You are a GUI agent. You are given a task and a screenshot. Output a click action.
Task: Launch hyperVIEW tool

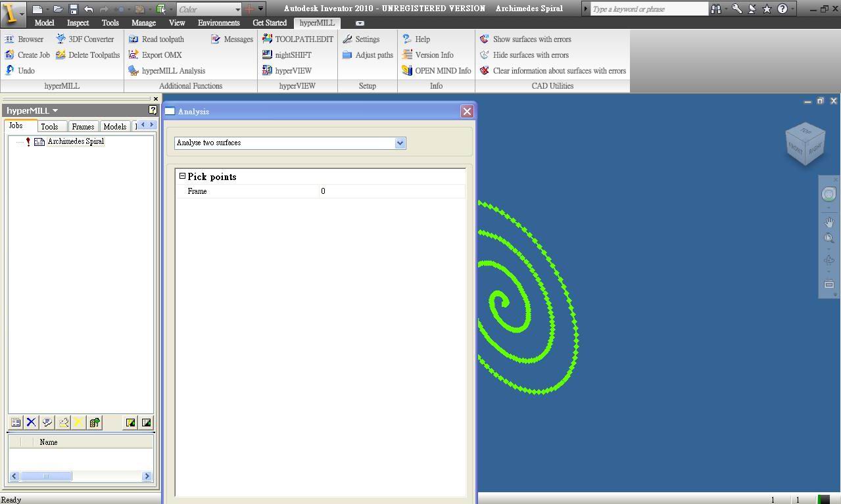tap(287, 71)
